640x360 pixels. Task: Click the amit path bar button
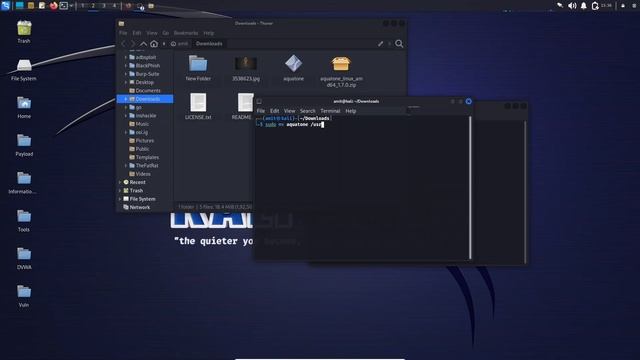click(180, 44)
